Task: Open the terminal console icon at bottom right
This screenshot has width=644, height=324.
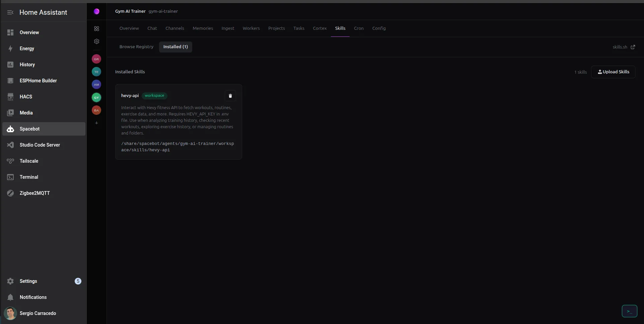Action: 629,311
